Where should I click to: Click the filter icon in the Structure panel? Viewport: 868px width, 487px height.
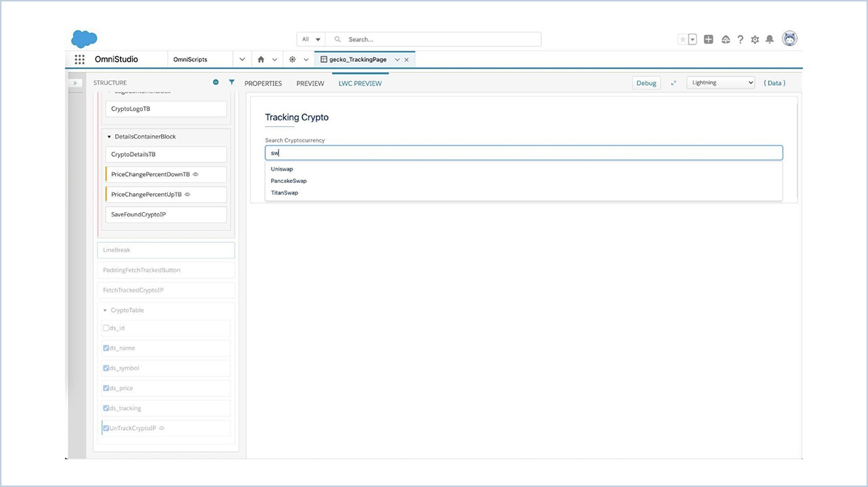231,82
